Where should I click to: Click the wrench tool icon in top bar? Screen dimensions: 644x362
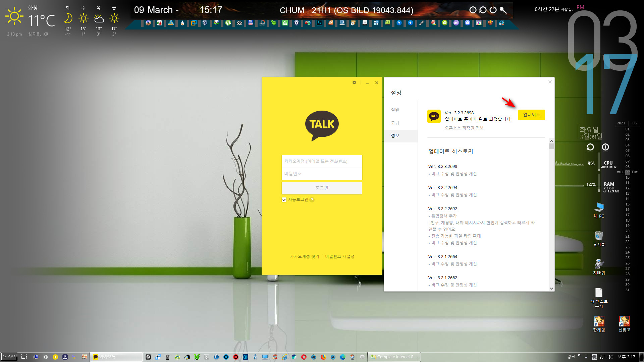503,10
